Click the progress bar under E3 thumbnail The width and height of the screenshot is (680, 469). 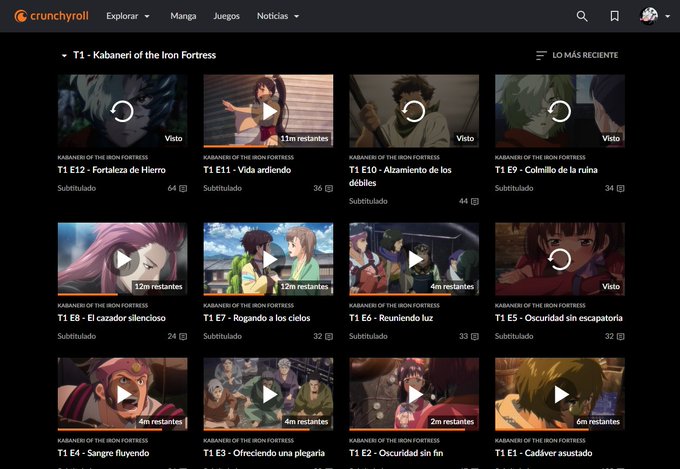pos(268,430)
